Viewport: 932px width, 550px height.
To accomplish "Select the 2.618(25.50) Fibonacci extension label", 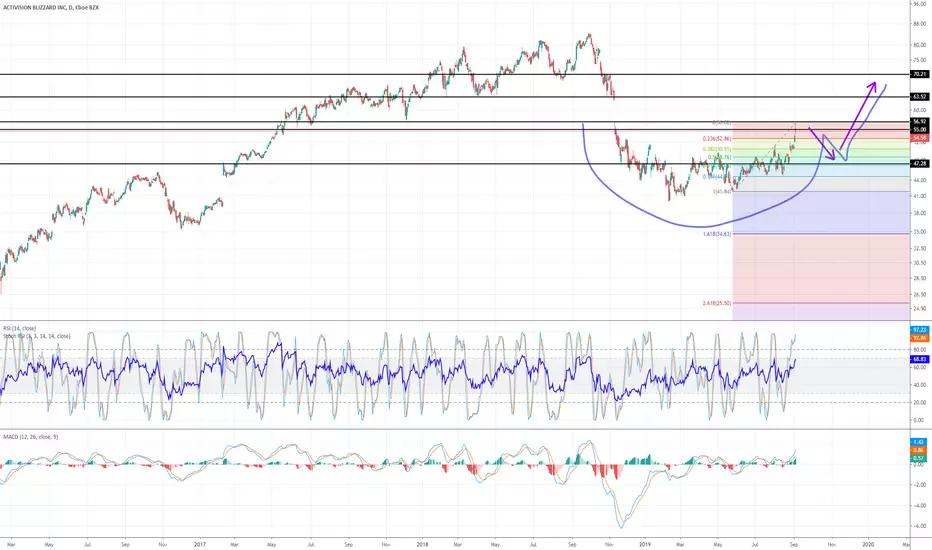I will 717,303.
